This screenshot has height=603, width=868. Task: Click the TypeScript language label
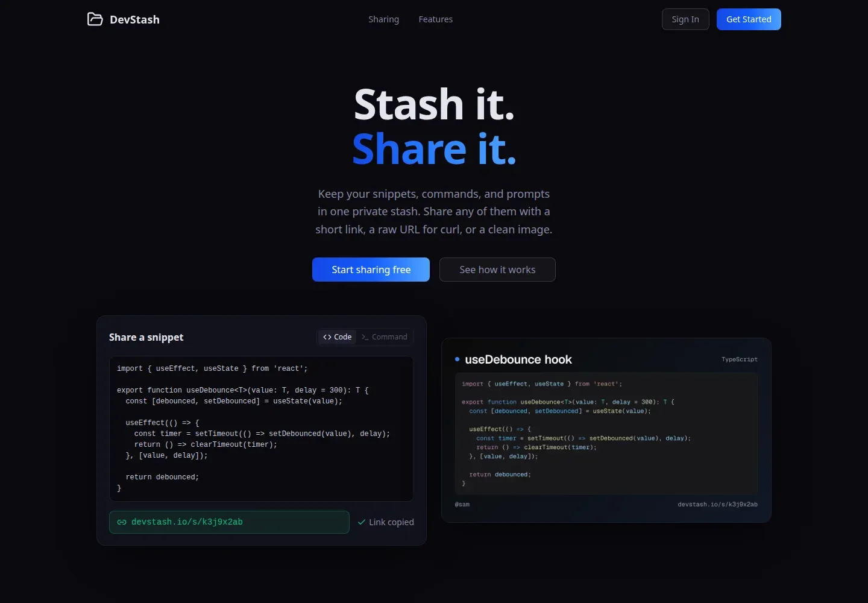coord(740,359)
